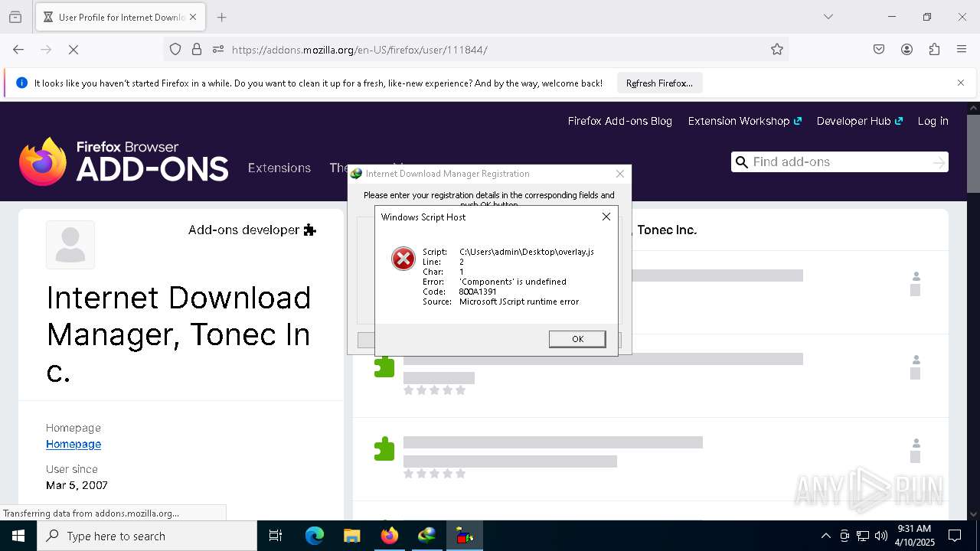Click the Log in link

933,121
